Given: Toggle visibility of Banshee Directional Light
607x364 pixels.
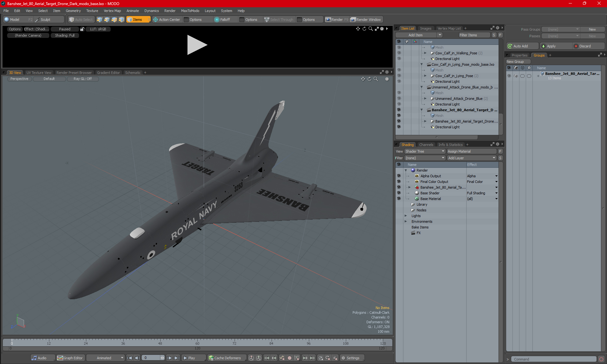Looking at the screenshot, I should 399,127.
